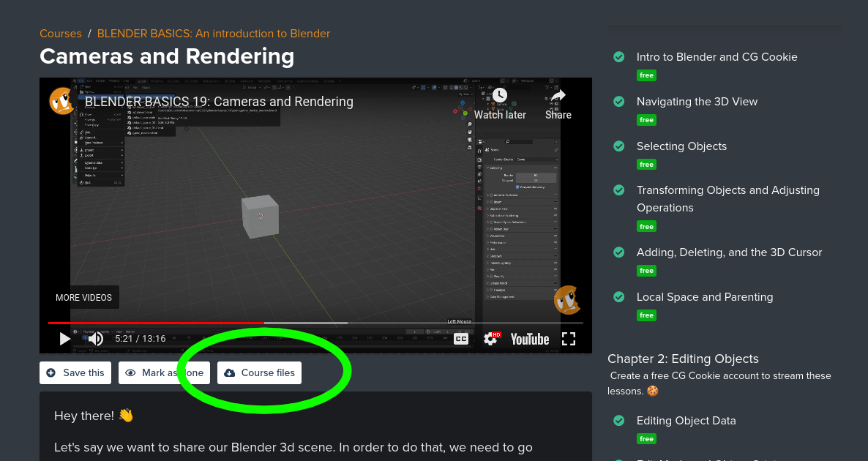Click the Save this button

(x=75, y=373)
